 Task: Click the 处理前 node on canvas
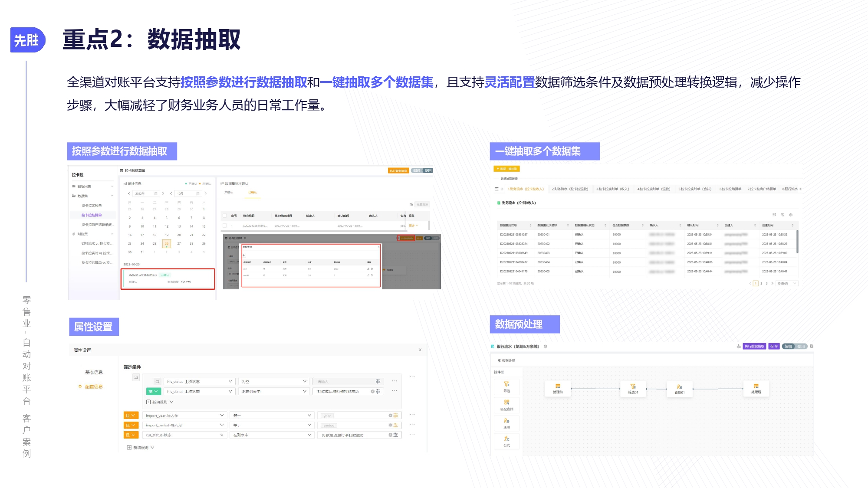(x=558, y=388)
